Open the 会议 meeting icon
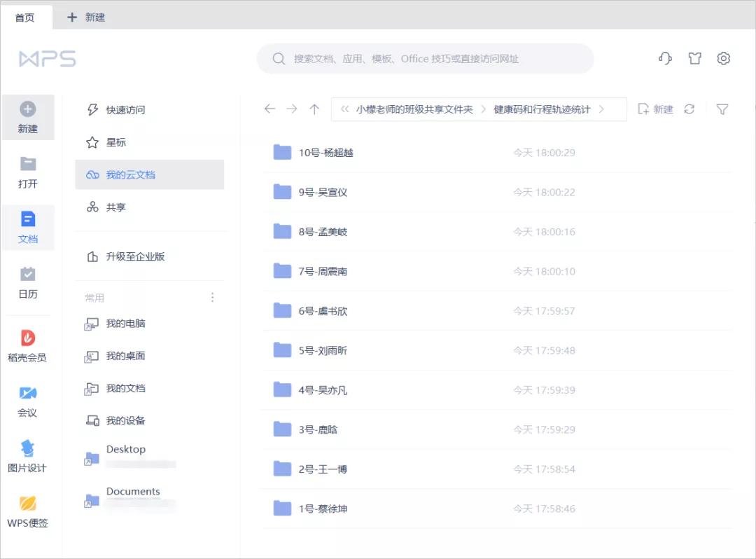 [x=28, y=400]
